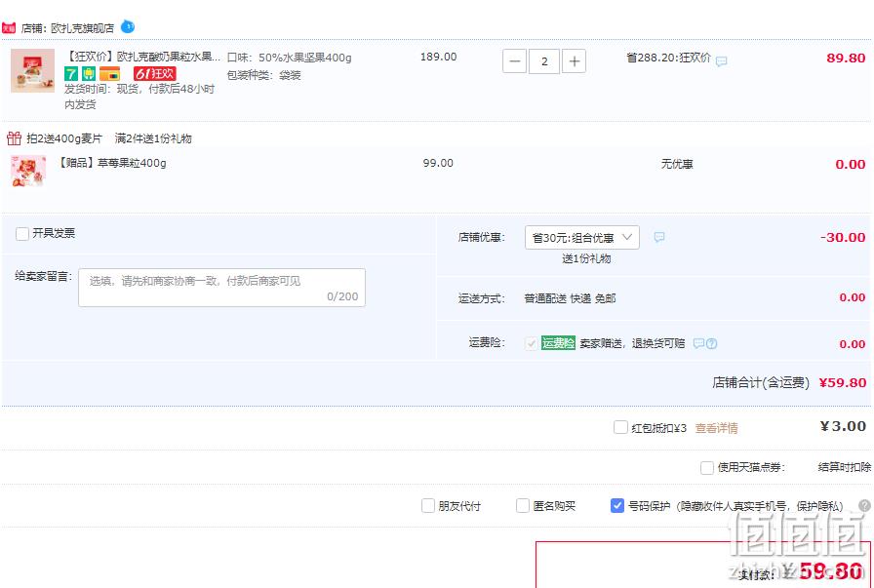Click the blue Wangwang chat icon beside store name

128,26
